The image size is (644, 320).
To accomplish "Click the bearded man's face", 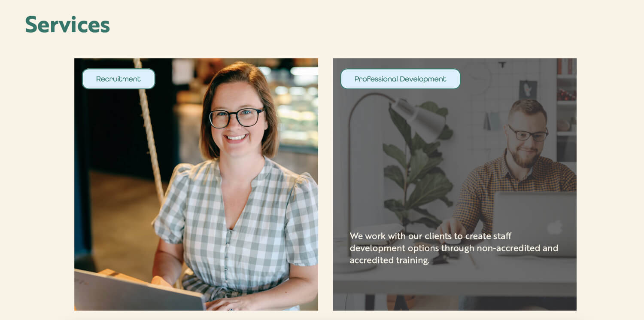I will (x=526, y=134).
